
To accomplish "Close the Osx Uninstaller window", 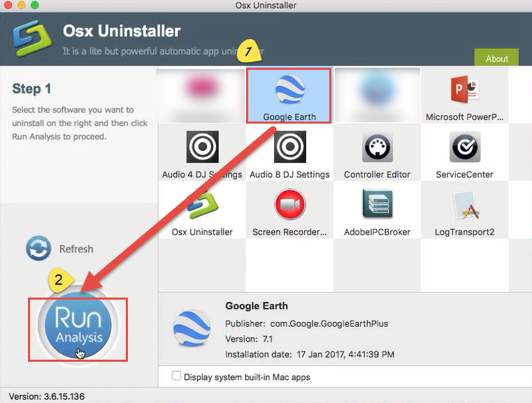I will point(8,7).
